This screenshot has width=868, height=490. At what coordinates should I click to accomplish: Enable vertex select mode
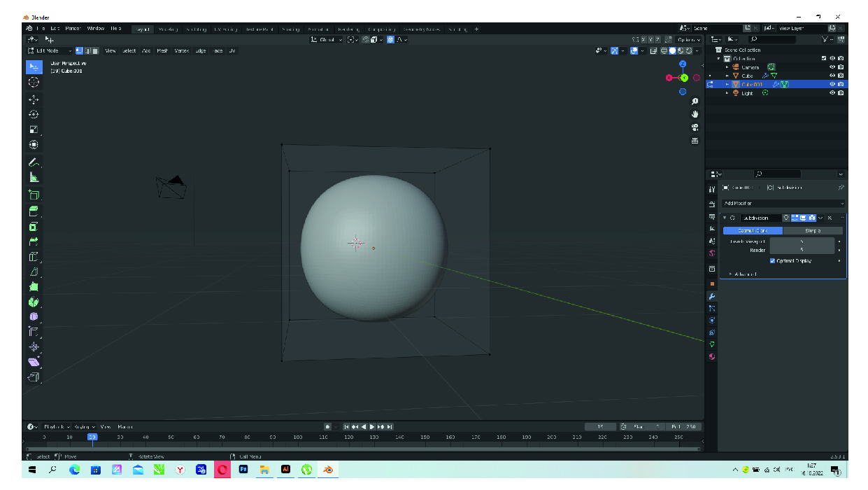pyautogui.click(x=79, y=51)
